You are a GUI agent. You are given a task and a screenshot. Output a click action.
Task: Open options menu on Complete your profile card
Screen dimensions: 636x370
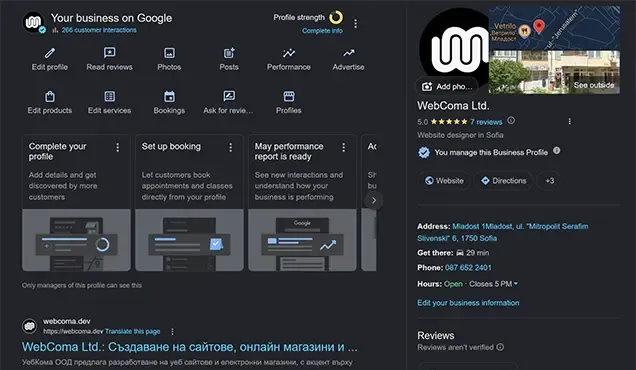(x=118, y=147)
